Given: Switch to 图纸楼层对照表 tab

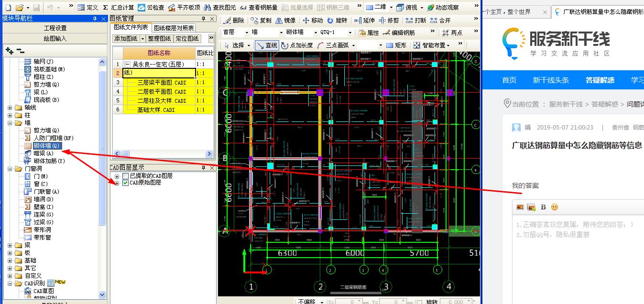Looking at the screenshot, I should pos(174,28).
